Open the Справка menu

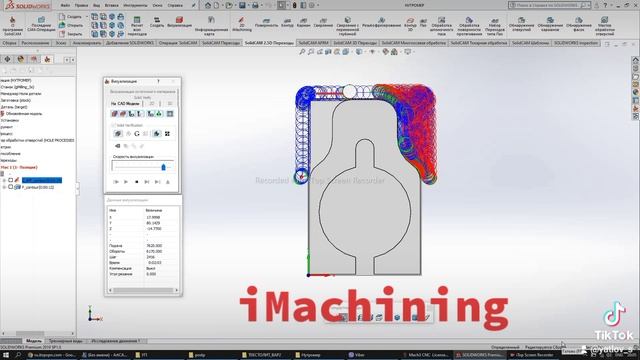pos(175,5)
